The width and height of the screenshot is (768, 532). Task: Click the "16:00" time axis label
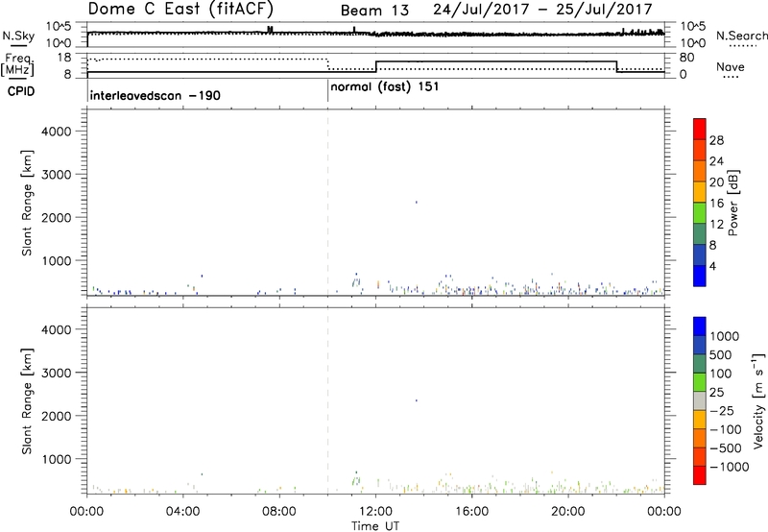[471, 512]
